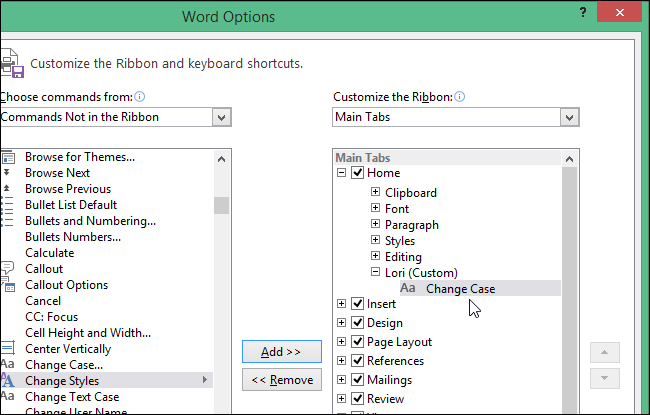This screenshot has width=650, height=415.
Task: Select the Calculate command
Action: pos(50,253)
